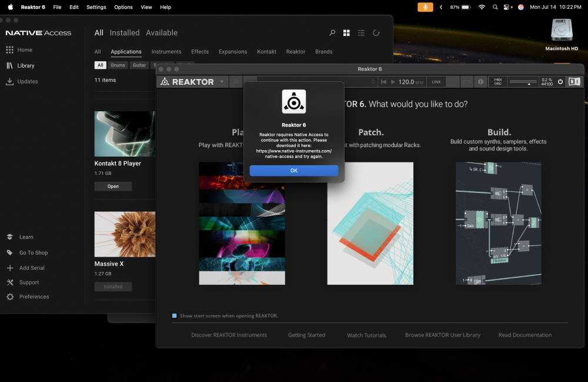Screen dimensions: 588x382
Task: Open the File menu in menu bar
Action: click(x=57, y=7)
